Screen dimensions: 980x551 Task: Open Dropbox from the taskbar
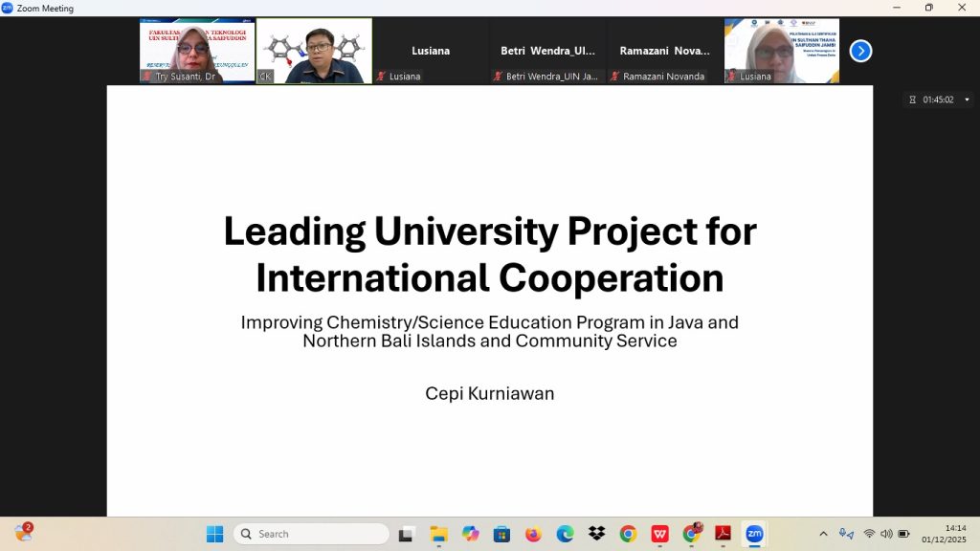596,534
